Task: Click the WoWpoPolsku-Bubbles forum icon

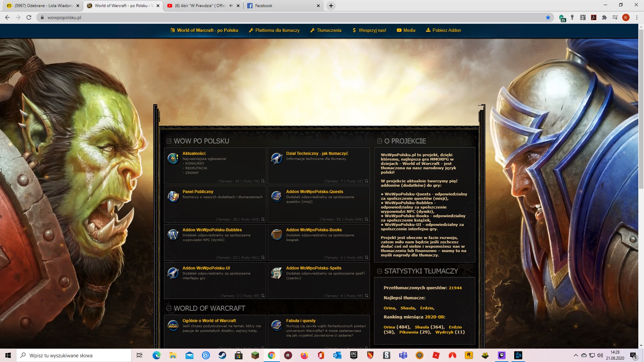Action: point(173,235)
